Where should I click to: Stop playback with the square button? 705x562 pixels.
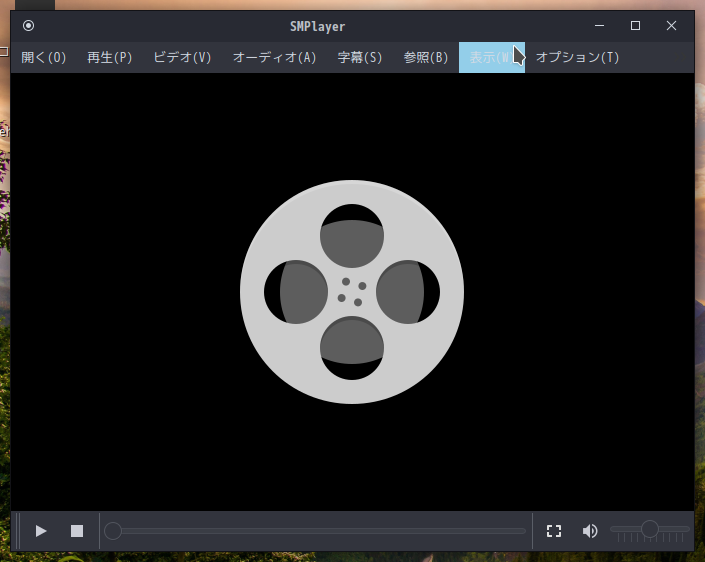coord(77,531)
